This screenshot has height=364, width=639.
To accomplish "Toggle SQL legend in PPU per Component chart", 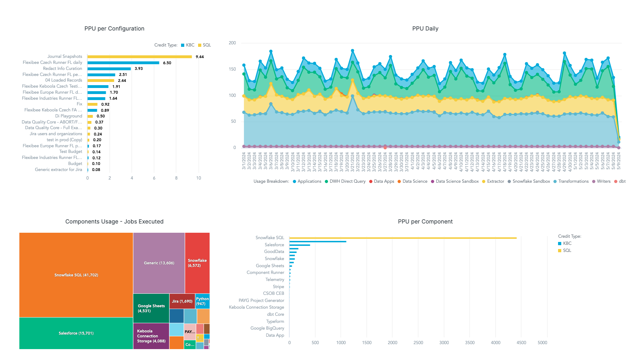I will click(565, 250).
